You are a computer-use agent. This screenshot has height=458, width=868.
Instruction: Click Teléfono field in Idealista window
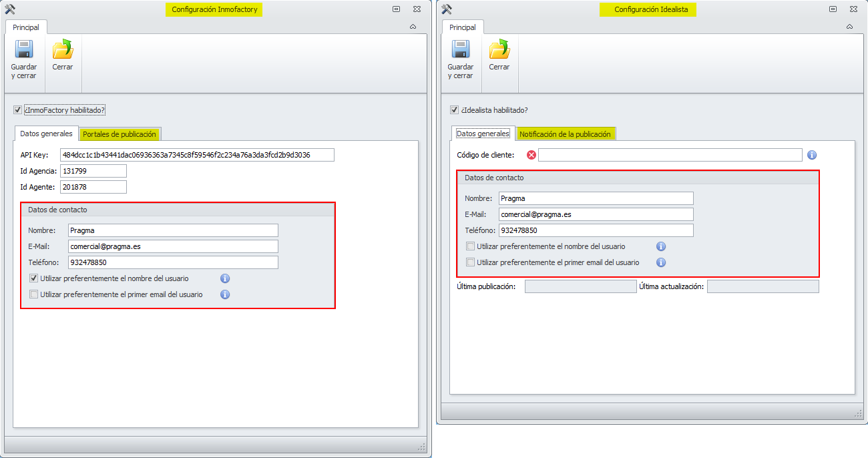tap(596, 230)
